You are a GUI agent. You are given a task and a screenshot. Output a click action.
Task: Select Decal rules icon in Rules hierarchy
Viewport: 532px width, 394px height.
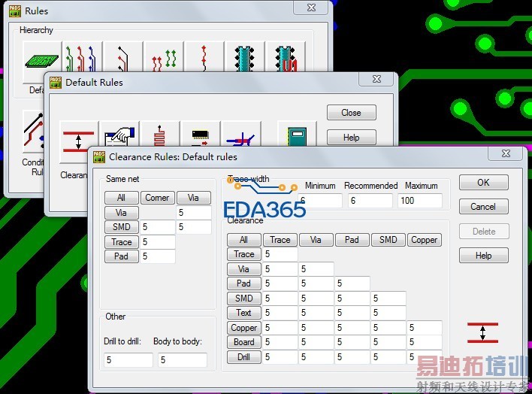coord(245,56)
